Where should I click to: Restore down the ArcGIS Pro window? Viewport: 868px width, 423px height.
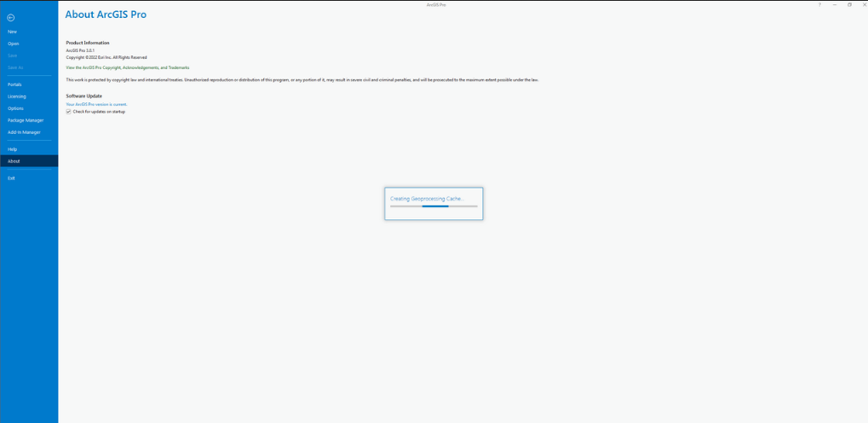[x=849, y=4]
